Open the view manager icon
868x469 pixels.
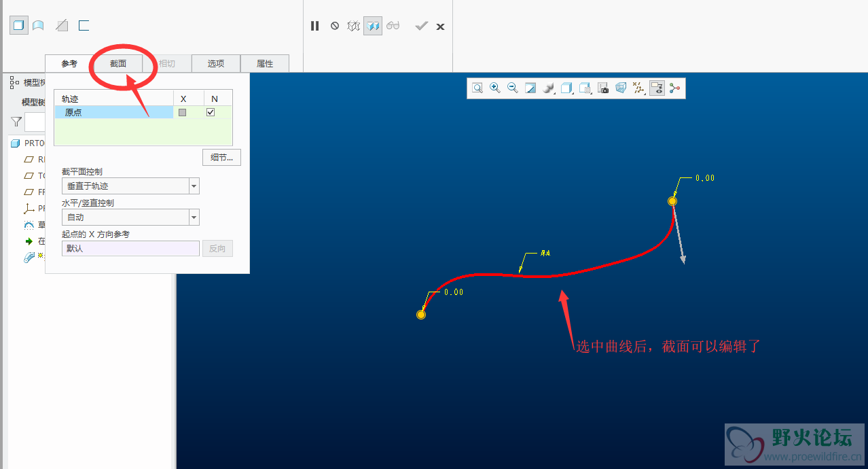[585, 88]
